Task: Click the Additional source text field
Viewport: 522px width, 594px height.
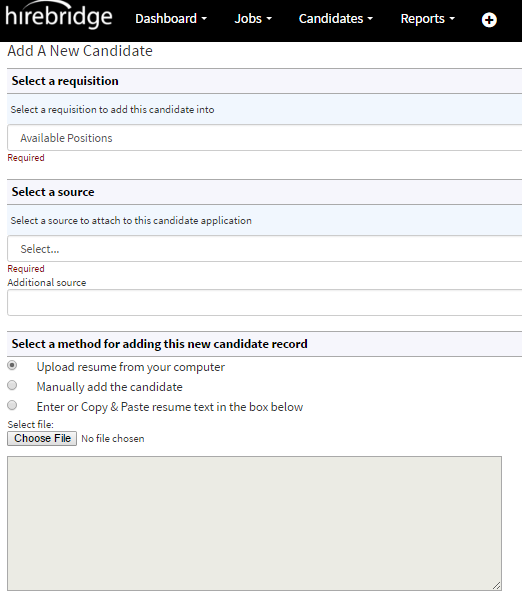Action: [264, 303]
